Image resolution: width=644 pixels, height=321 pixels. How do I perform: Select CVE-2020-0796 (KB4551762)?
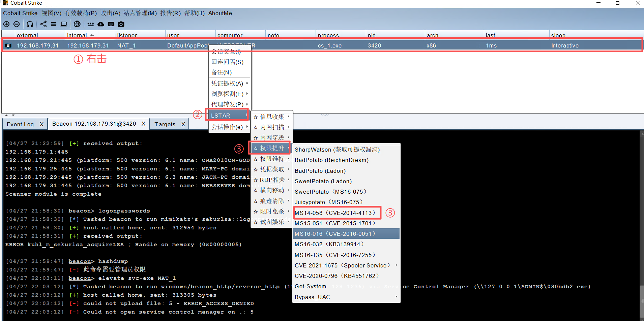346,276
